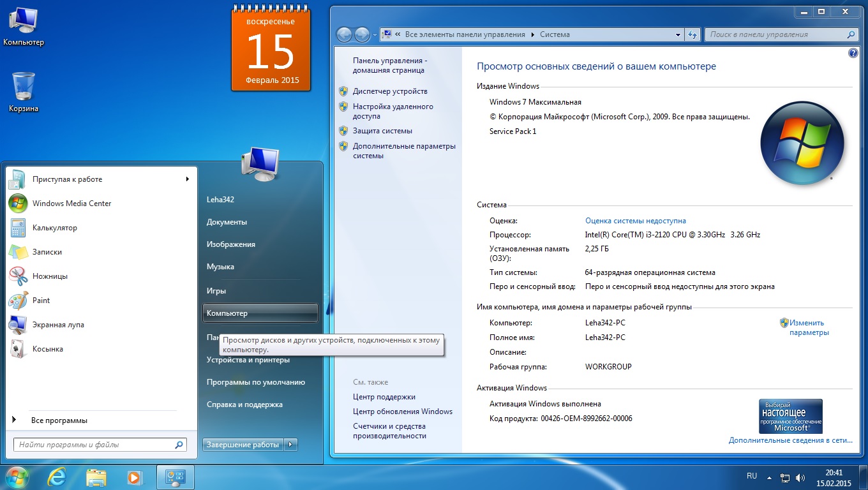868x490 pixels.
Task: Open Windows Media Player taskbar icon
Action: point(134,477)
